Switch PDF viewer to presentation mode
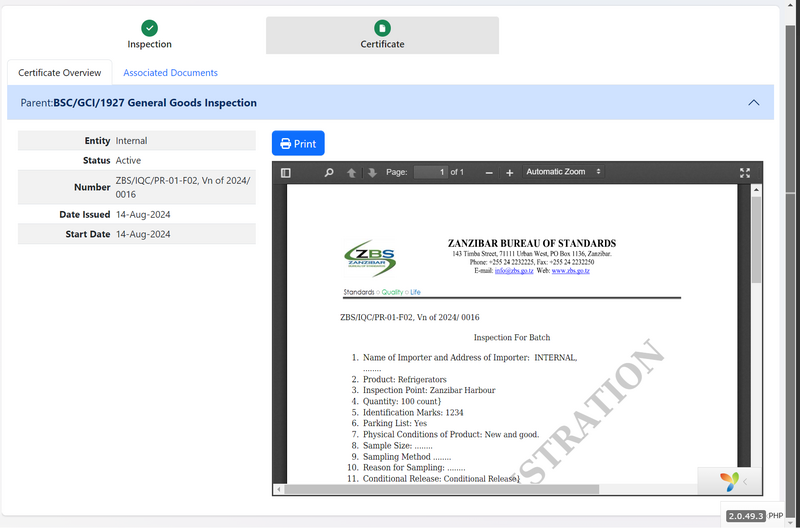The image size is (800, 528). (x=745, y=172)
